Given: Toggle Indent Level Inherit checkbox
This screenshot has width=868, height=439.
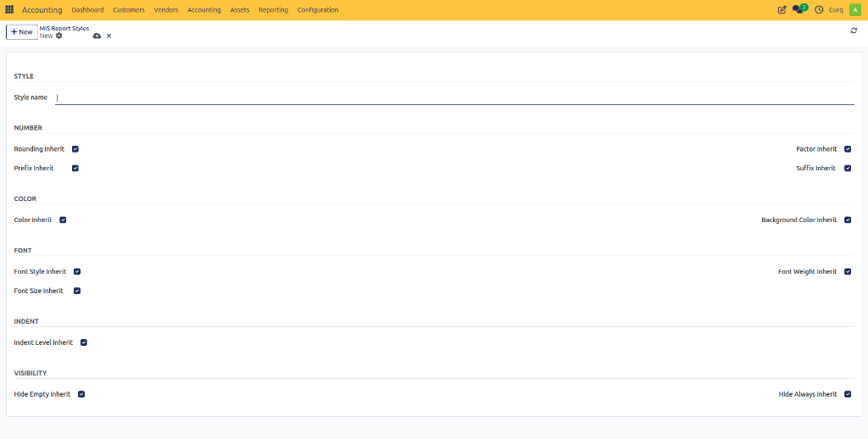Looking at the screenshot, I should (84, 342).
